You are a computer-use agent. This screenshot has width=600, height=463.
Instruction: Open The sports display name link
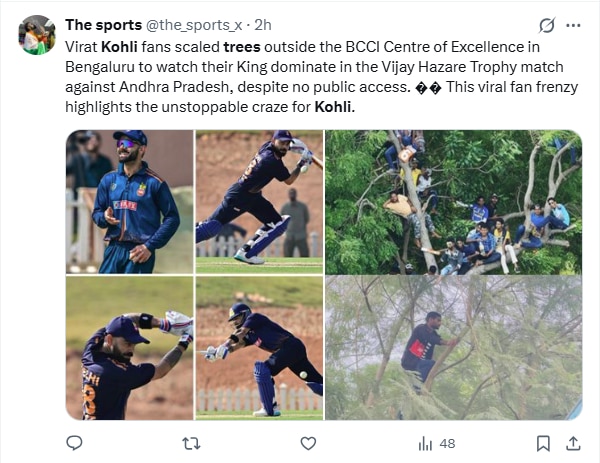click(103, 24)
